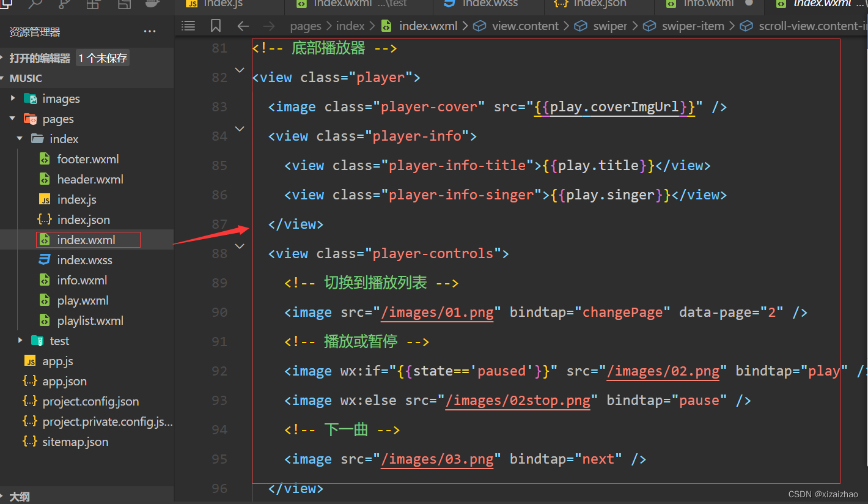The image size is (868, 504).
Task: Toggle the bookmark icon in the editor toolbar
Action: pyautogui.click(x=216, y=26)
